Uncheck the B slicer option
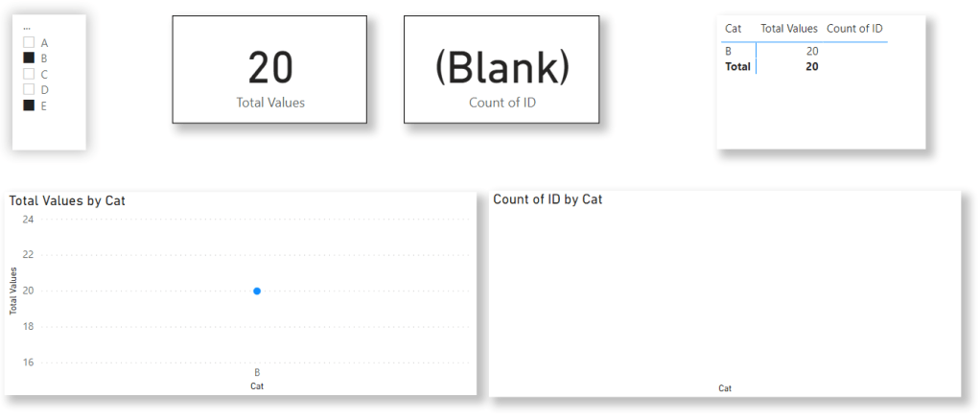Image resolution: width=980 pixels, height=420 pixels. pos(29,58)
